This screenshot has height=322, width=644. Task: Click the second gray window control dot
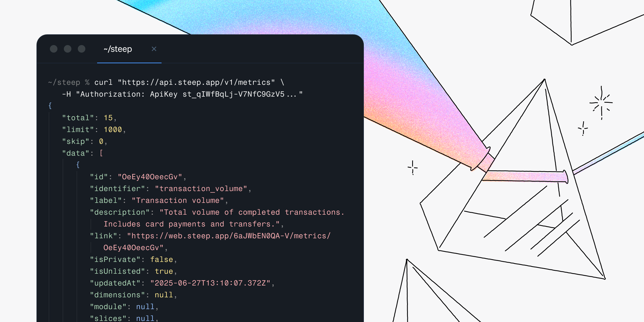click(68, 49)
